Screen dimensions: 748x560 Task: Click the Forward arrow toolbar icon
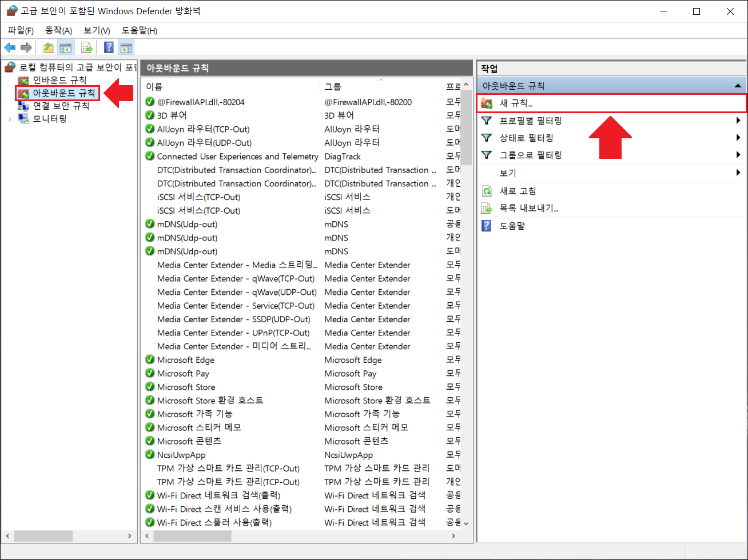(26, 47)
